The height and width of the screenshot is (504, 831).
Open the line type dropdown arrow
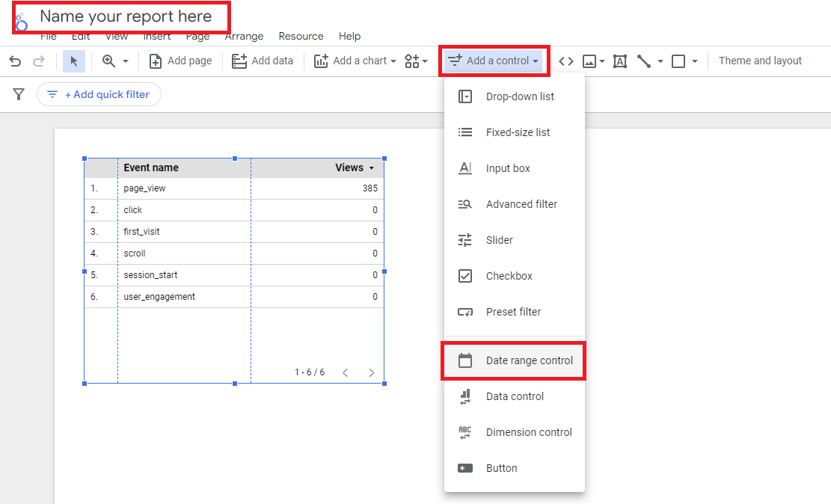pos(660,61)
